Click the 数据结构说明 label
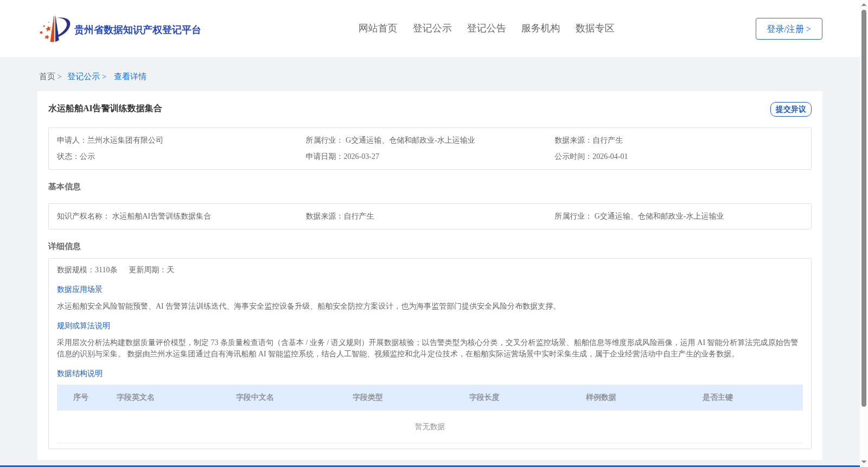Screen dimensions: 868x467 80,373
